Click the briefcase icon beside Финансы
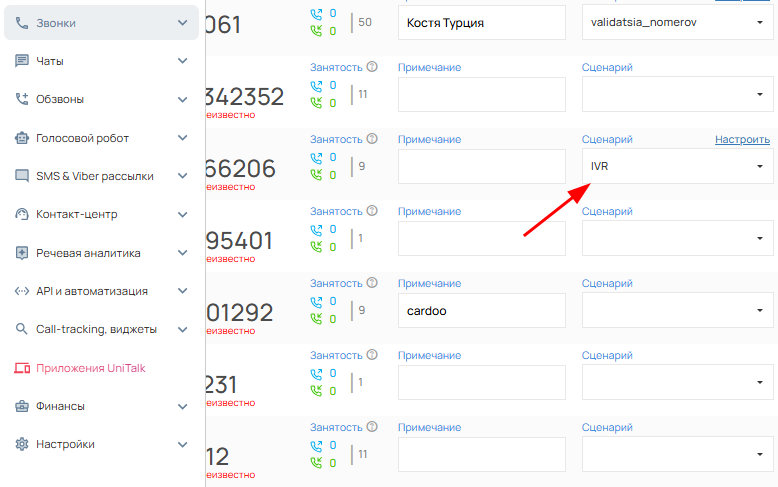The width and height of the screenshot is (778, 487). coord(22,406)
